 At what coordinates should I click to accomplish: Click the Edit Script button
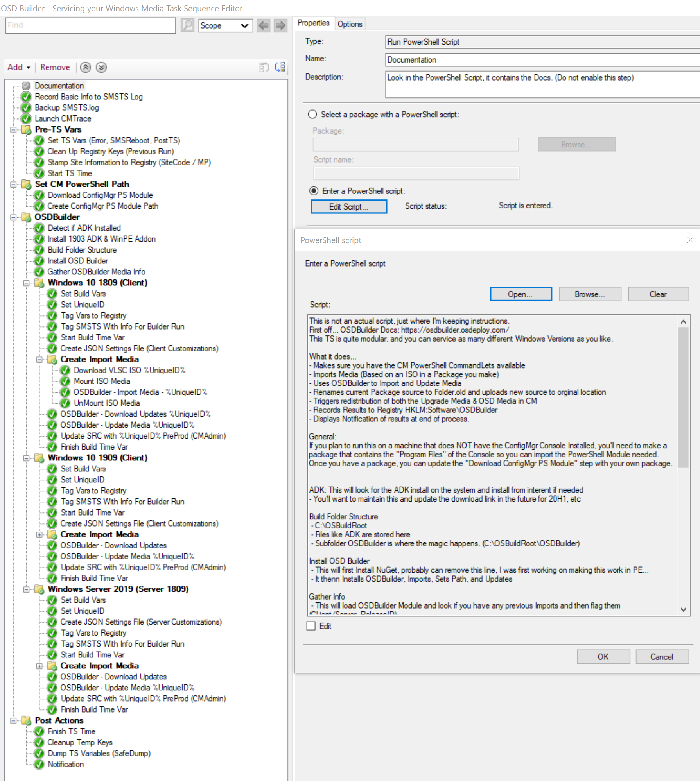348,206
